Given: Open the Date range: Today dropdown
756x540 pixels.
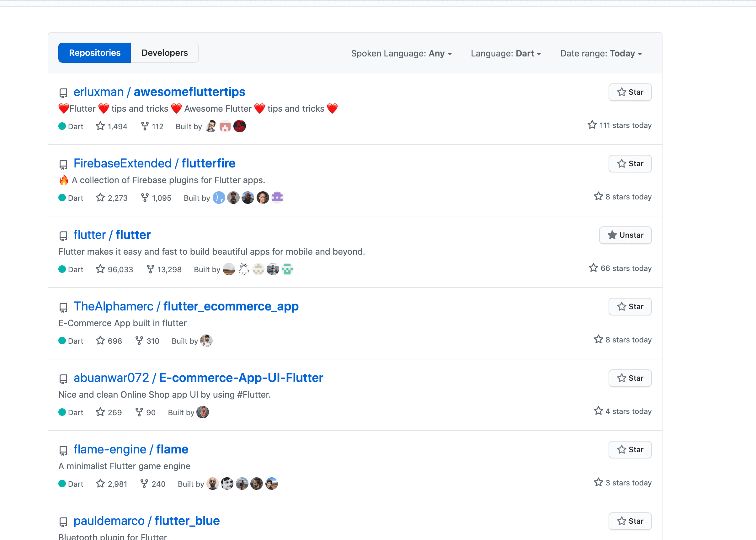Looking at the screenshot, I should 601,54.
